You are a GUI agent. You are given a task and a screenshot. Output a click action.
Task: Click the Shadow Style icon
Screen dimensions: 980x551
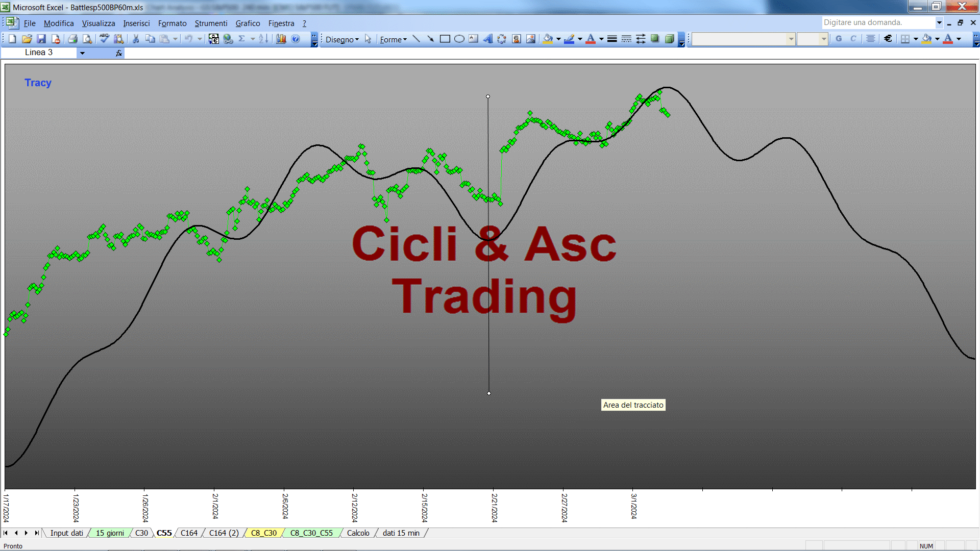click(x=655, y=39)
